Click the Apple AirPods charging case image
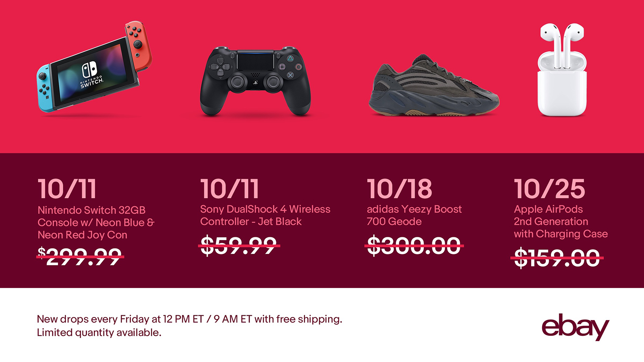Screen dimensions: 644x362 562,70
